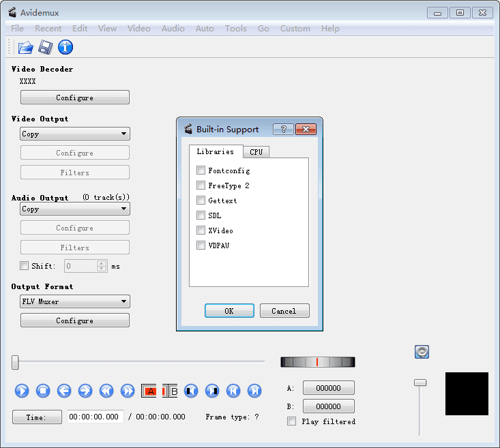500x448 pixels.
Task: Open the Tools menu
Action: pyautogui.click(x=235, y=29)
